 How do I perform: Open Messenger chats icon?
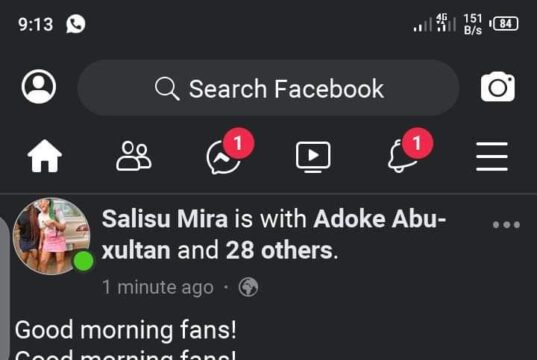point(224,157)
